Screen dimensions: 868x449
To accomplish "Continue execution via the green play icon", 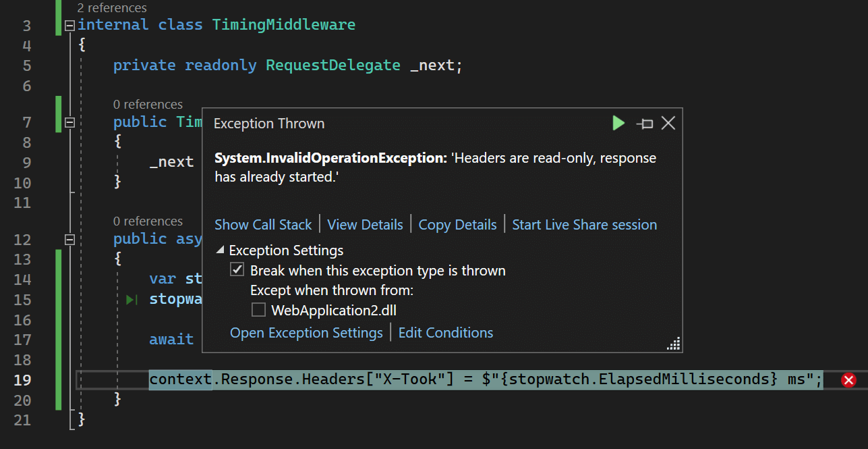I will click(x=618, y=123).
